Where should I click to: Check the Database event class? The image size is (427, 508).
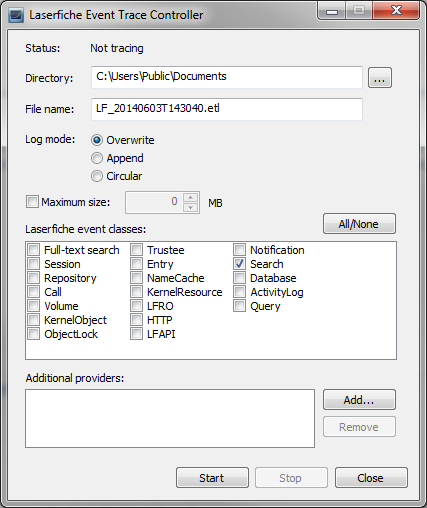coord(239,277)
